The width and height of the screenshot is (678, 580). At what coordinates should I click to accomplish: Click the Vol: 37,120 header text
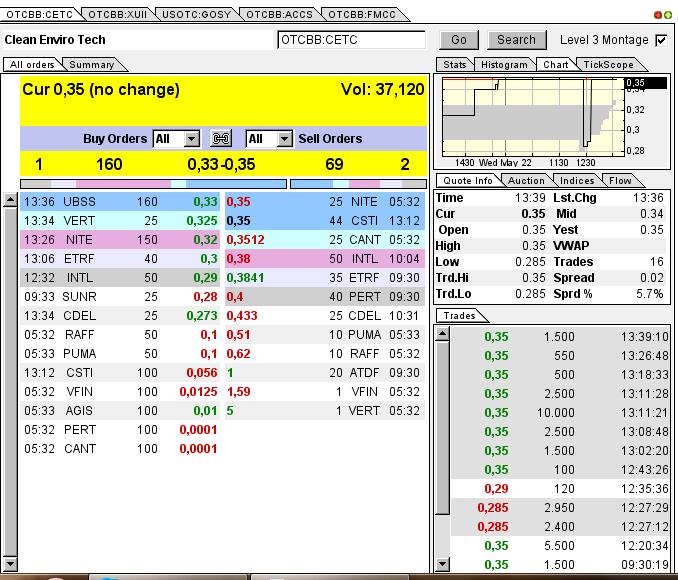pos(383,90)
